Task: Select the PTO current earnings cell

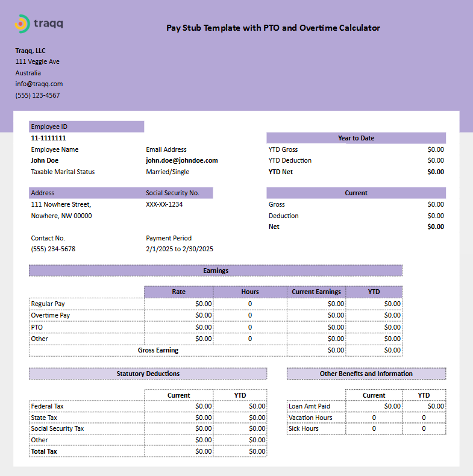Action: (x=317, y=327)
